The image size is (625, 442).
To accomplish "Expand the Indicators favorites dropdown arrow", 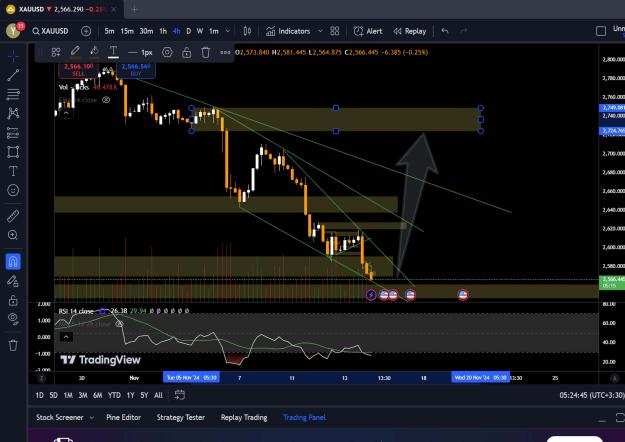I will point(320,31).
